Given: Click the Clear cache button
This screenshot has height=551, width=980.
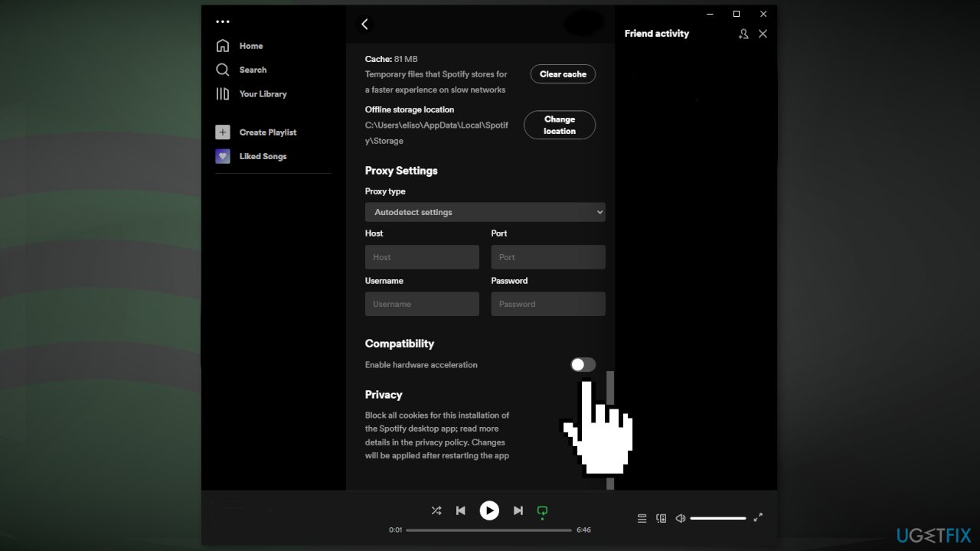Looking at the screenshot, I should point(563,74).
